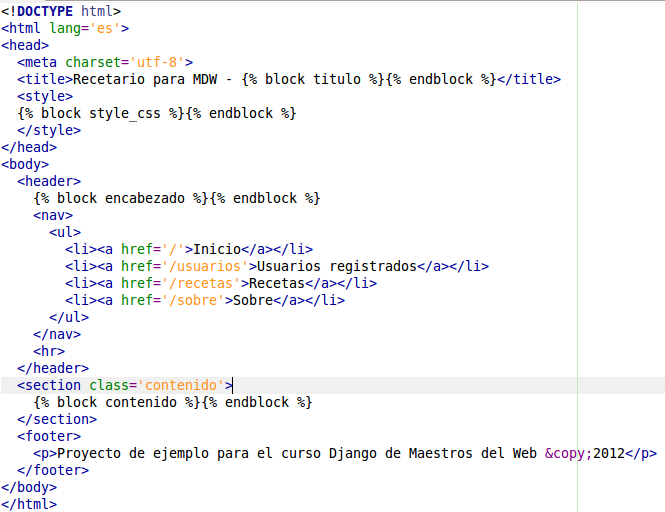Click the Proyecto de ejemplo paragraph line

point(345,453)
